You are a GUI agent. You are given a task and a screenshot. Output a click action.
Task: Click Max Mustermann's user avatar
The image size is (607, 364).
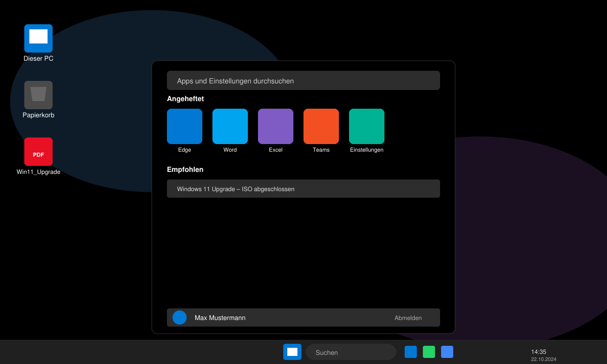point(180,317)
